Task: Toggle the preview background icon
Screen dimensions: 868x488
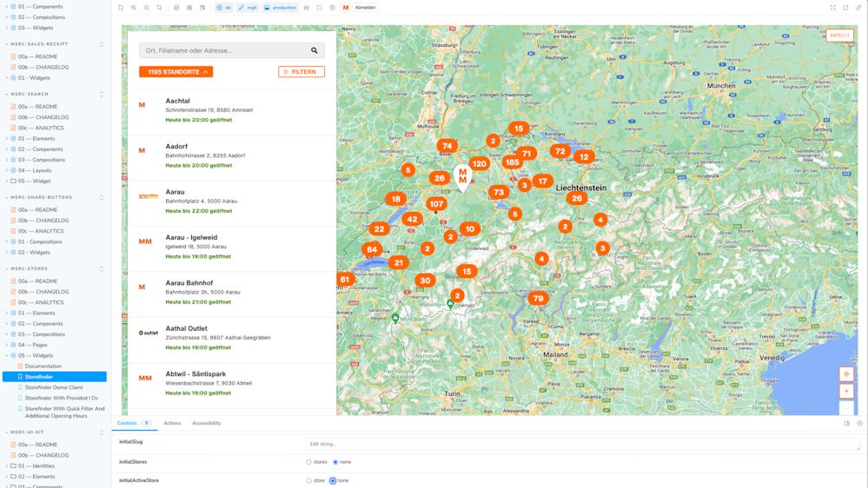Action: 176,8
